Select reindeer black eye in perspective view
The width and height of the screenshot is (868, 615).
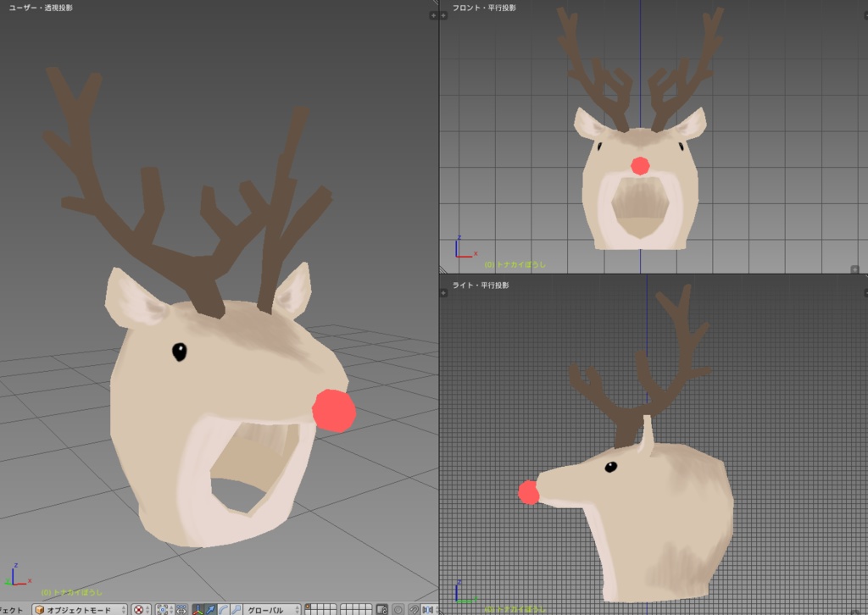tap(180, 352)
